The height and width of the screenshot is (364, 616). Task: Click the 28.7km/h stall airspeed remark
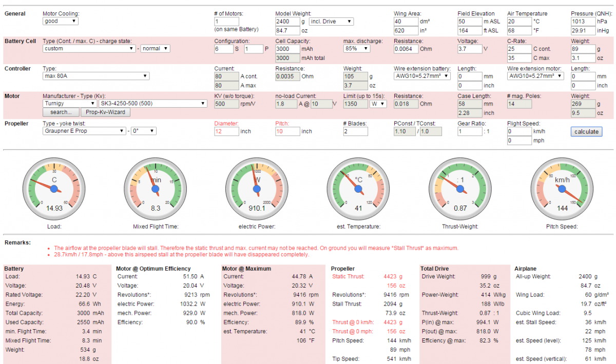click(x=182, y=254)
